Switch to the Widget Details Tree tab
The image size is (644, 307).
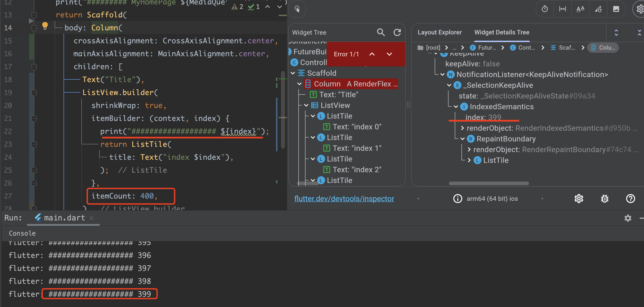coord(502,32)
